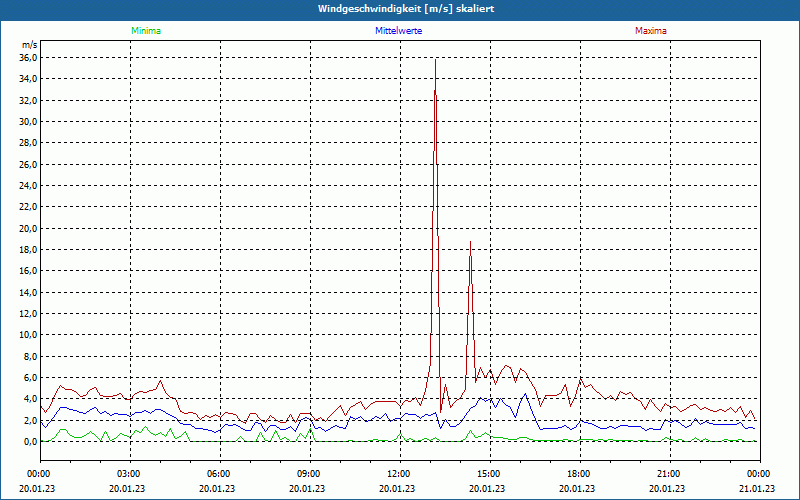This screenshot has width=800, height=500.
Task: Click the 14,0 y-axis value
Action: pyautogui.click(x=28, y=292)
